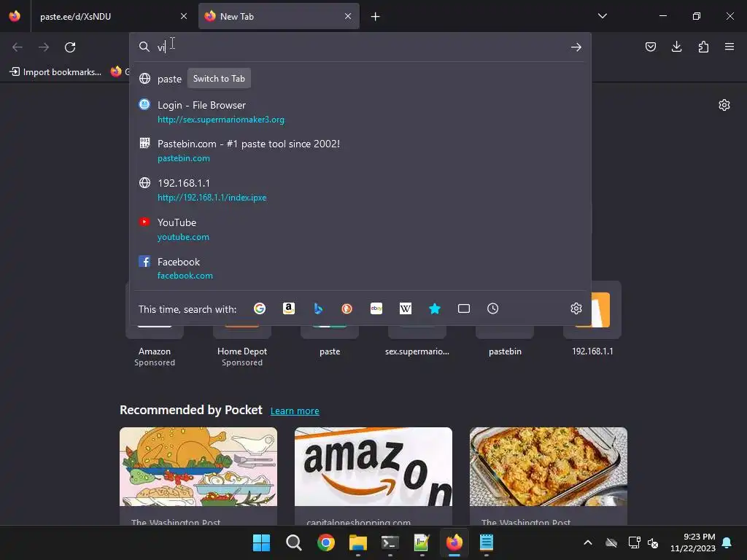The image size is (747, 560).
Task: Open turkey dinner Pocket article thumbnail
Action: pyautogui.click(x=198, y=467)
